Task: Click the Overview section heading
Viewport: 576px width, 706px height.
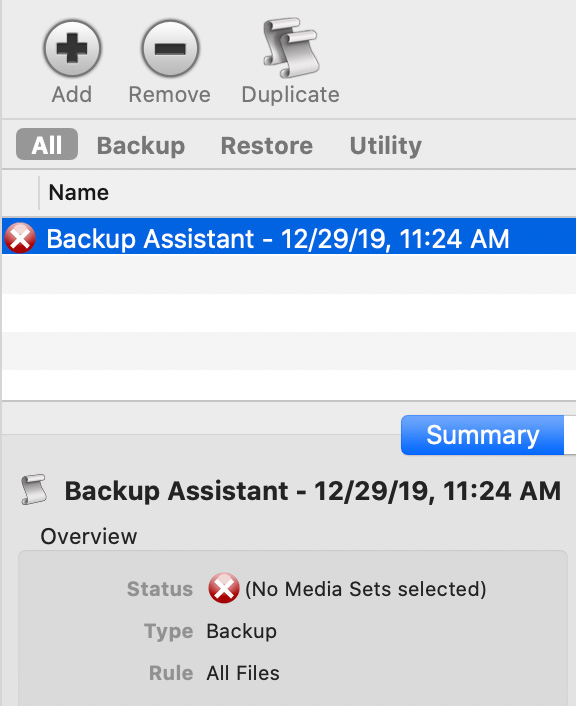Action: (89, 536)
